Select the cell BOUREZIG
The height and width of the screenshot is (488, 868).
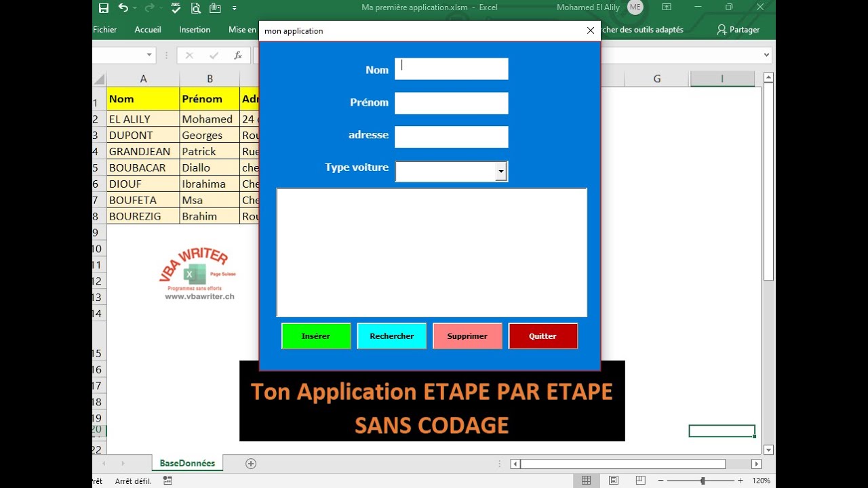(143, 216)
